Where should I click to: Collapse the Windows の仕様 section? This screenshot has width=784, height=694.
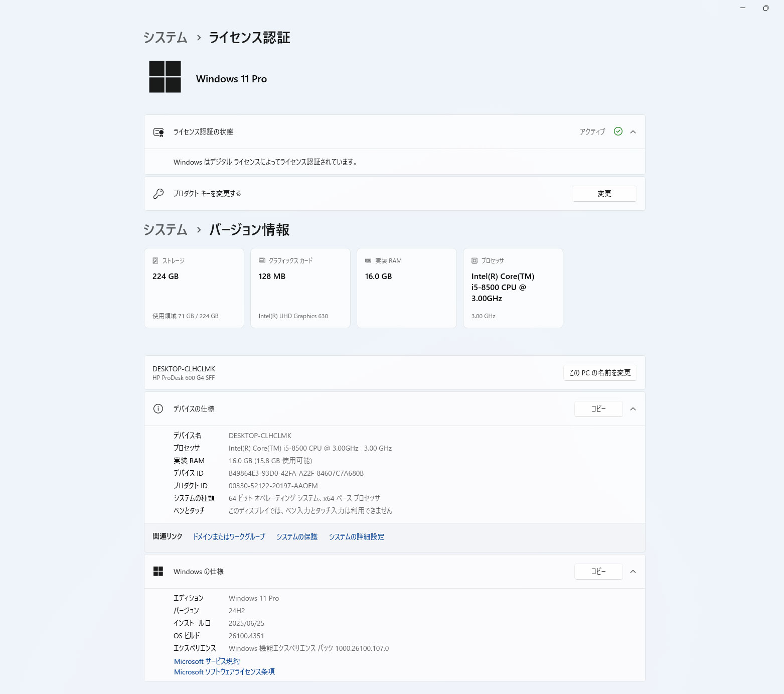[x=633, y=572]
